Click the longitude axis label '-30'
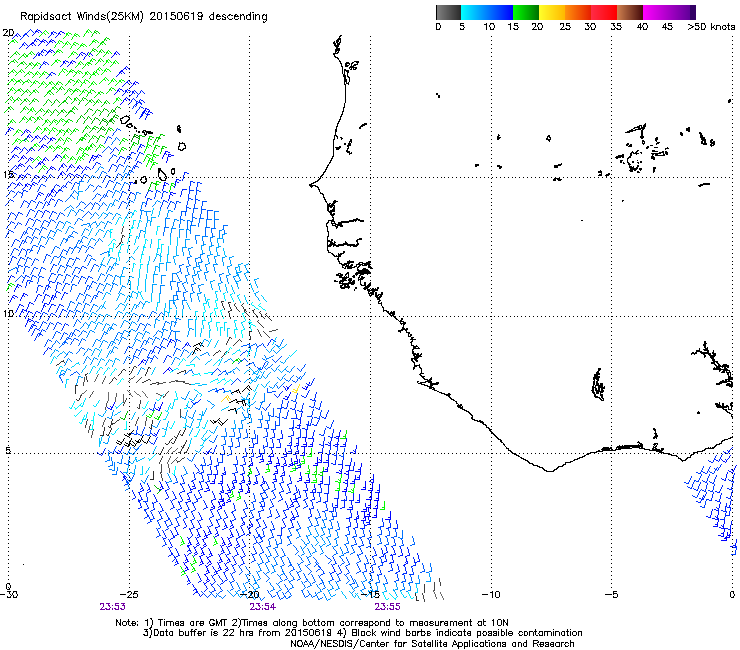The height and width of the screenshot is (650, 740). tap(9, 594)
